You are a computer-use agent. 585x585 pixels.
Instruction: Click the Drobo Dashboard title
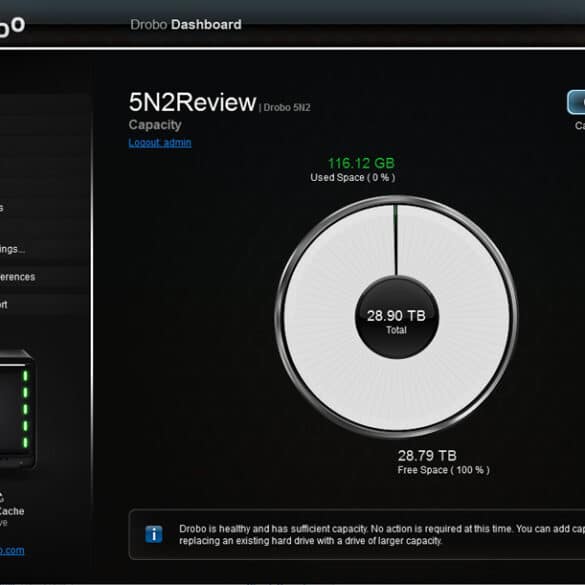pyautogui.click(x=186, y=25)
